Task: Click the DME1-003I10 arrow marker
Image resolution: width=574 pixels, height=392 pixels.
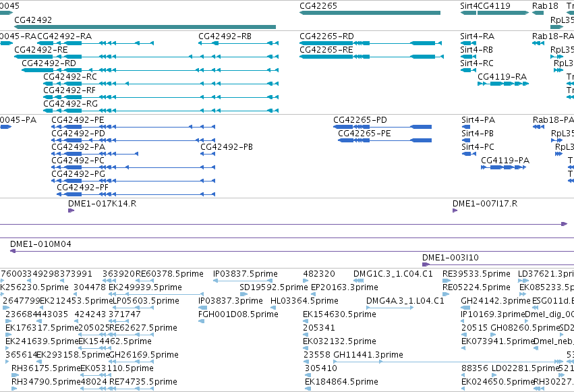Action: 426,264
